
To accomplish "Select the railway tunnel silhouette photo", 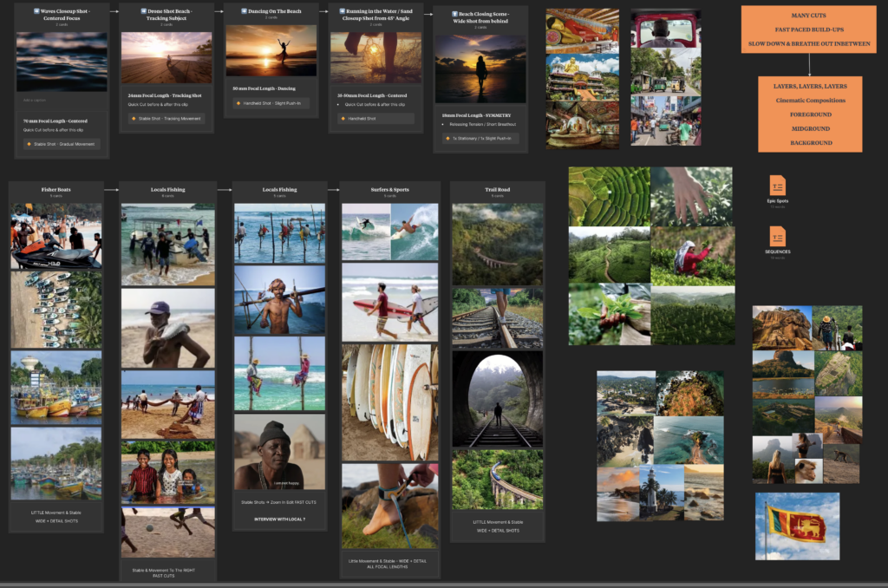I will pos(497,397).
